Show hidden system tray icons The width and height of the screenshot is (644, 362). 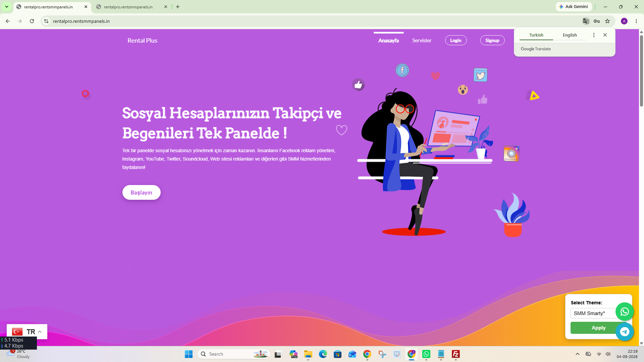[x=577, y=354]
